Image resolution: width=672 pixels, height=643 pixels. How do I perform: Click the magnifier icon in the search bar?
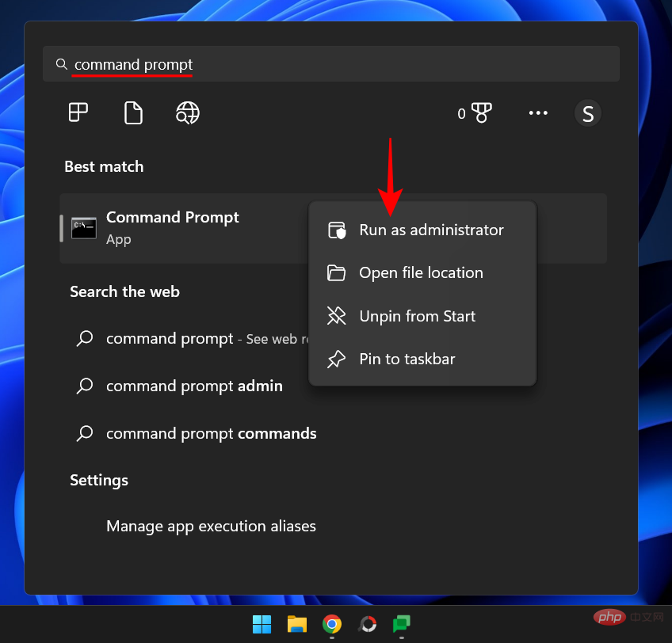coord(62,63)
